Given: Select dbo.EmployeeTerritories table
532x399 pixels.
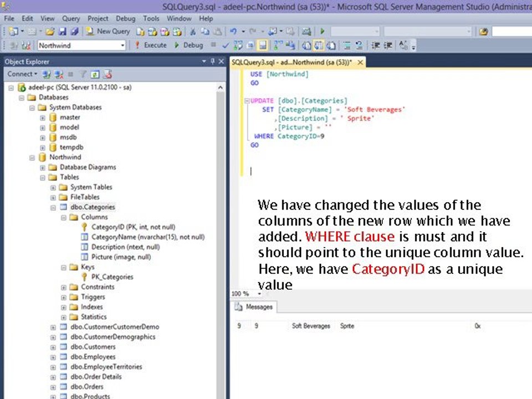Looking at the screenshot, I should point(106,367).
